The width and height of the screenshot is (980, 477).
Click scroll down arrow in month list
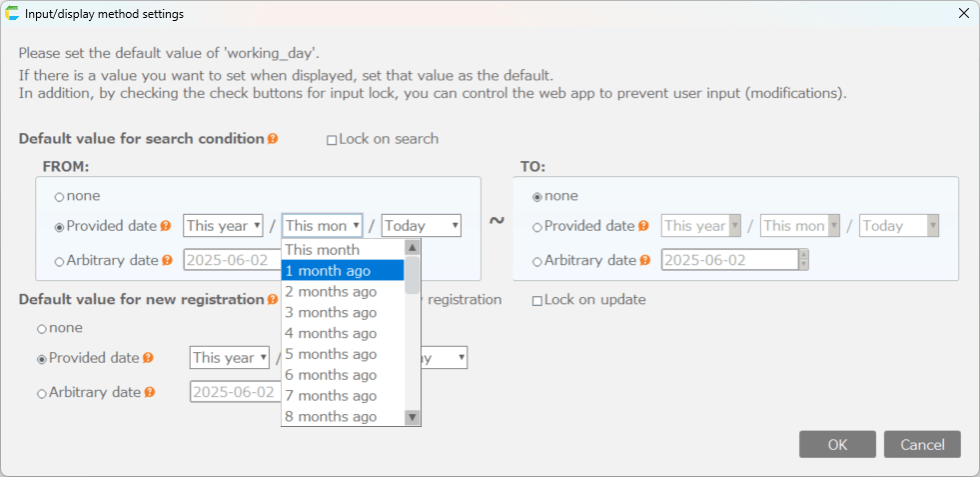pyautogui.click(x=412, y=417)
